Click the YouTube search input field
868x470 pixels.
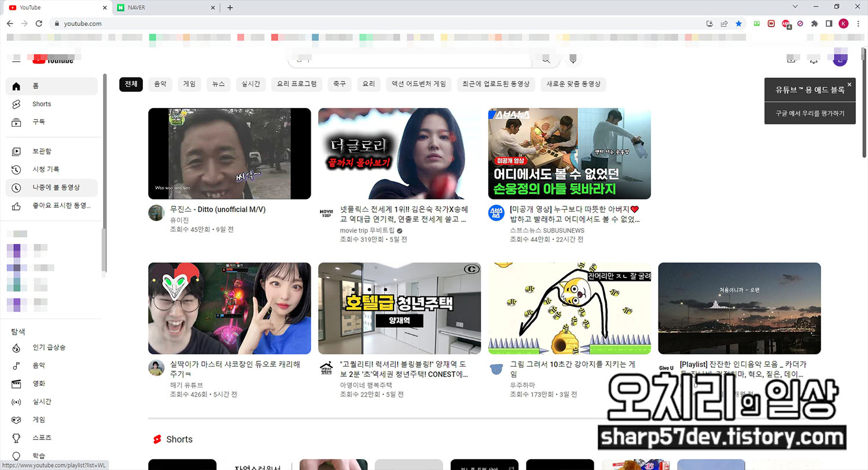click(x=410, y=59)
